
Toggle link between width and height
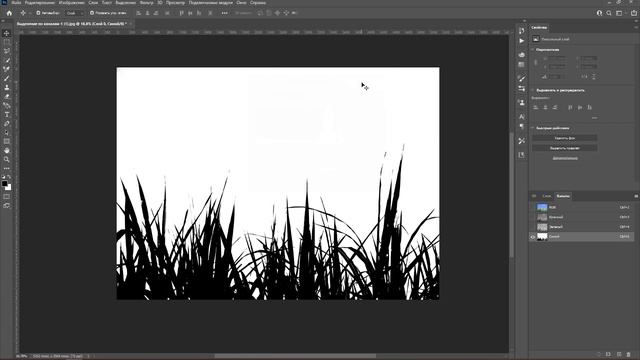(536, 62)
